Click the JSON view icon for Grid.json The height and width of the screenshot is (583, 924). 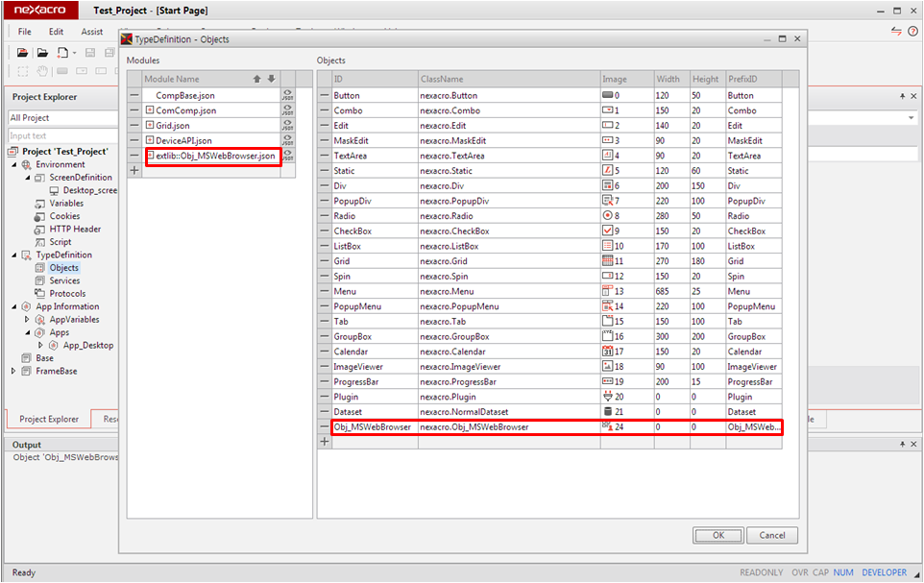coord(287,125)
